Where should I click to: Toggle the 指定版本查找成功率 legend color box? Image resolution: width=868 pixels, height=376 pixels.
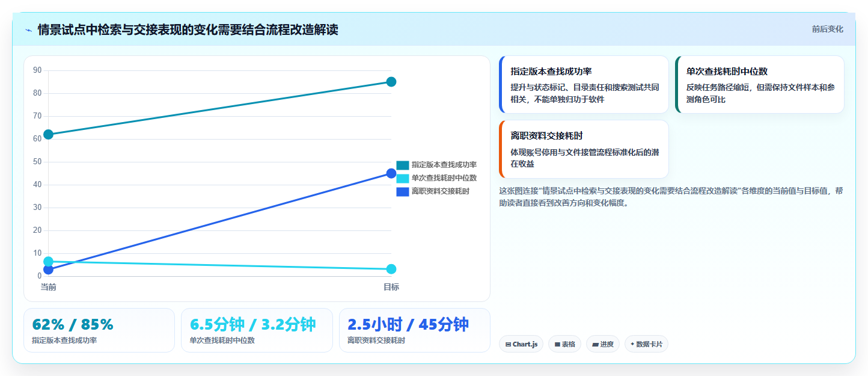click(403, 165)
